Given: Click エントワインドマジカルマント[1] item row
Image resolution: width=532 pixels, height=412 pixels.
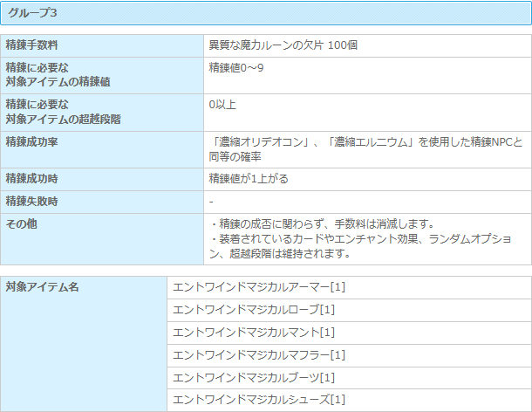Looking at the screenshot, I should [254, 333].
